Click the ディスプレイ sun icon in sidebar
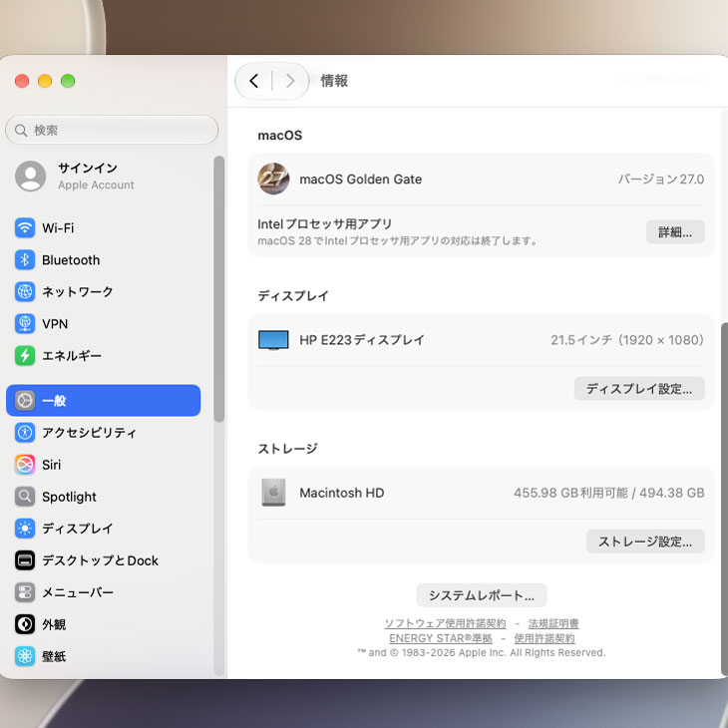Screen dimensions: 728x728 coord(25,529)
